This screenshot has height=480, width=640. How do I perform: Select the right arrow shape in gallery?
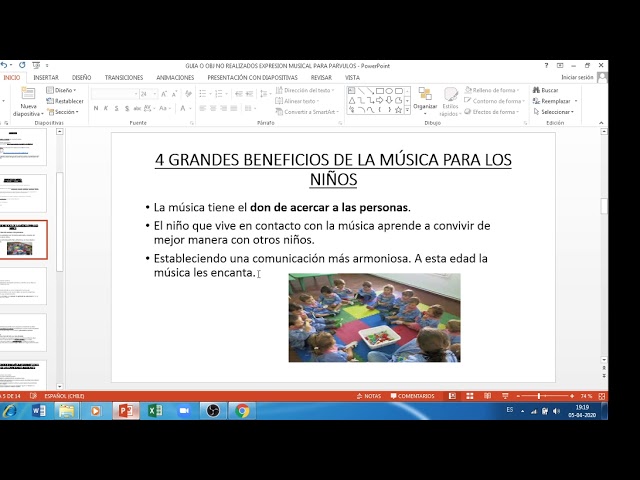tap(380, 100)
